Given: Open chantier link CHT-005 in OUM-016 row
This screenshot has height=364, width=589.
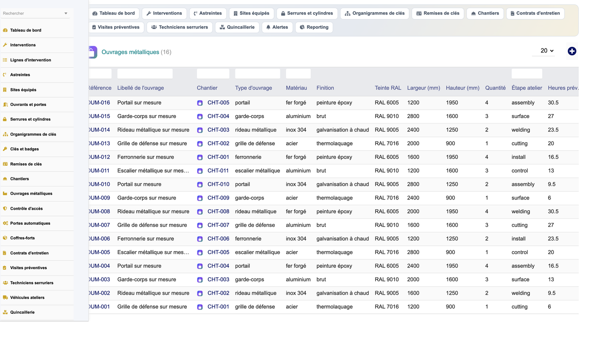Looking at the screenshot, I should [x=218, y=103].
